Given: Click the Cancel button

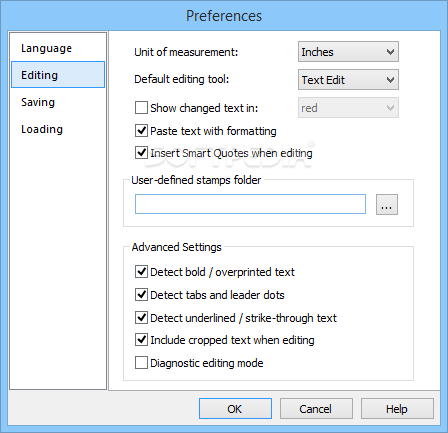Looking at the screenshot, I should tap(316, 409).
